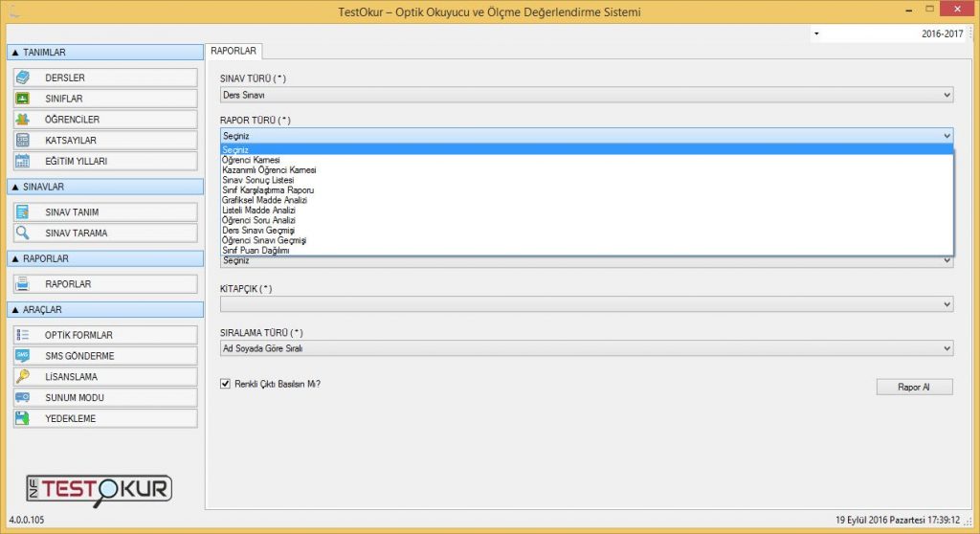This screenshot has width=980, height=534.
Task: Open the KİTAPÇIK dropdown
Action: [x=587, y=304]
